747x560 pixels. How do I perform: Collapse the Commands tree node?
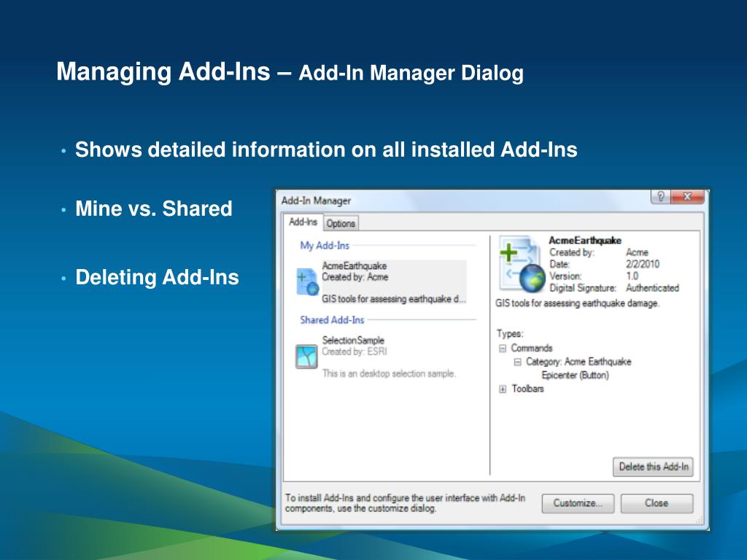tap(503, 349)
